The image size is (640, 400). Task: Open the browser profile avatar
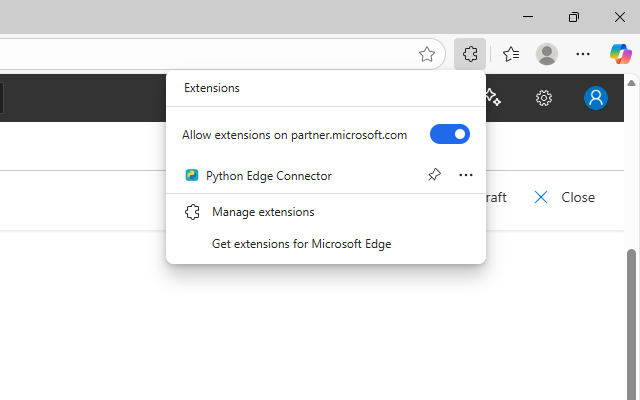(547, 54)
